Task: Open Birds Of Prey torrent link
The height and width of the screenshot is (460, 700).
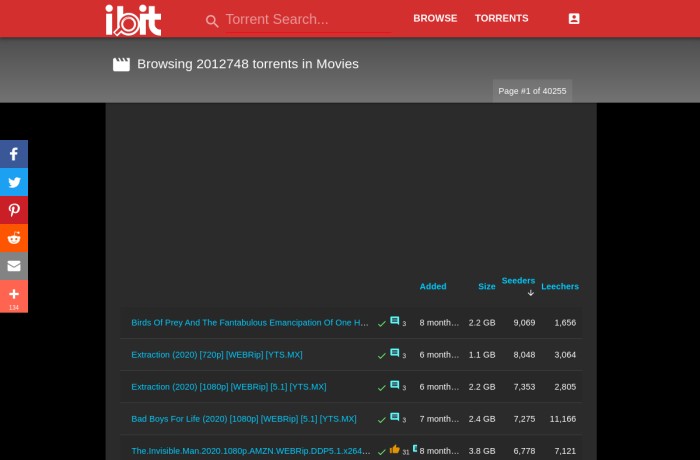Action: click(250, 322)
